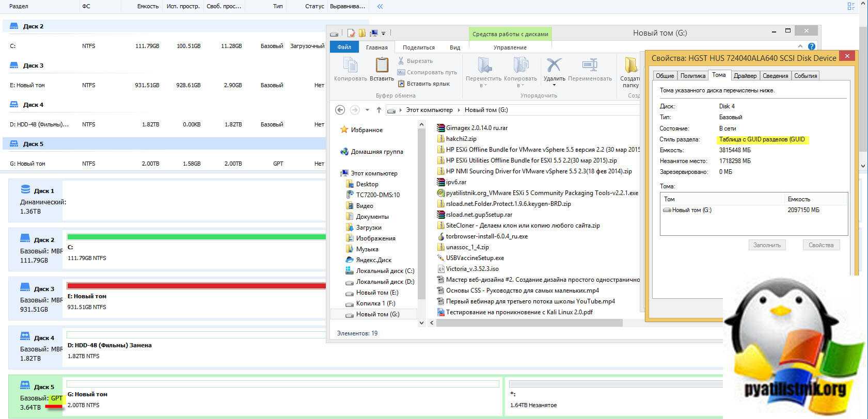Click the blue help question mark icon
This screenshot has height=419, width=868.
[x=812, y=46]
